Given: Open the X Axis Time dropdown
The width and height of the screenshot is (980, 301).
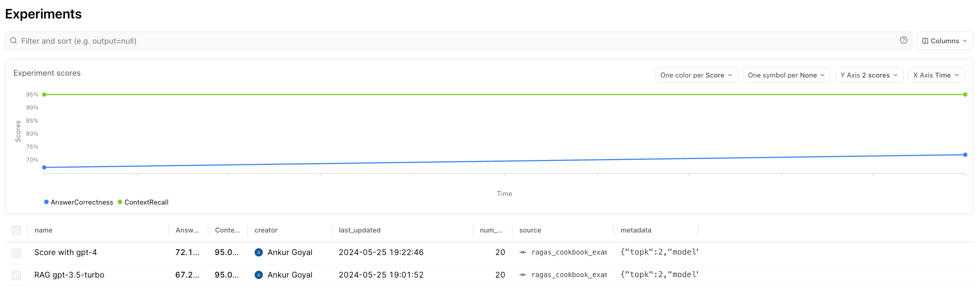Looking at the screenshot, I should pos(936,75).
